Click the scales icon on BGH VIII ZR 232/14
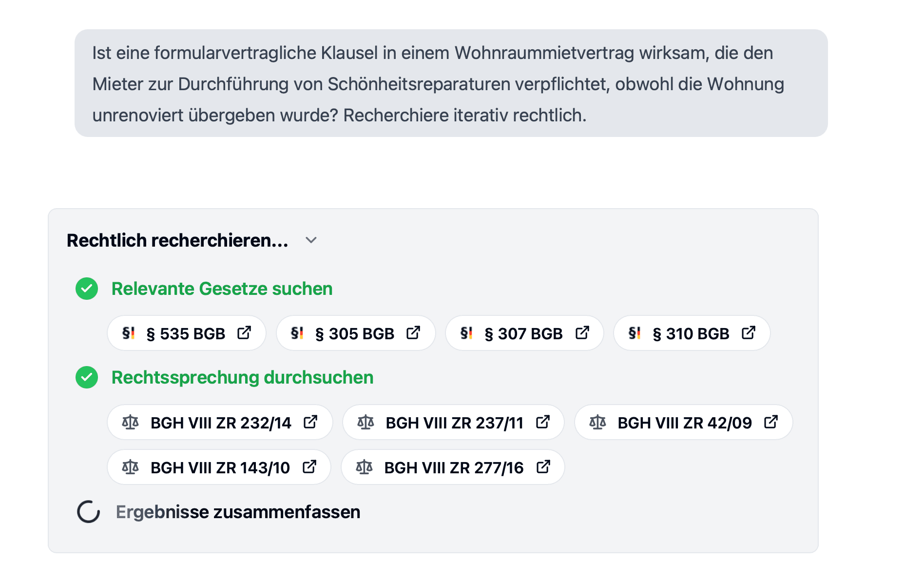 130,422
